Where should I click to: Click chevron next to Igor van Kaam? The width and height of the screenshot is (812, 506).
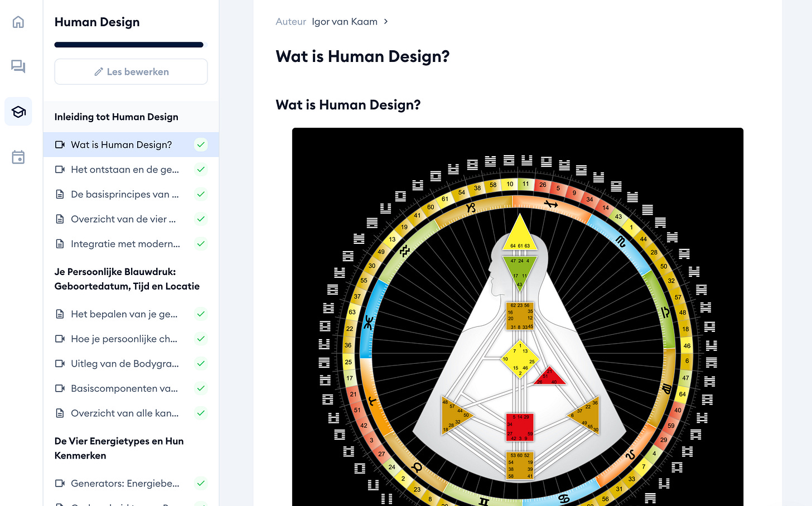click(385, 22)
